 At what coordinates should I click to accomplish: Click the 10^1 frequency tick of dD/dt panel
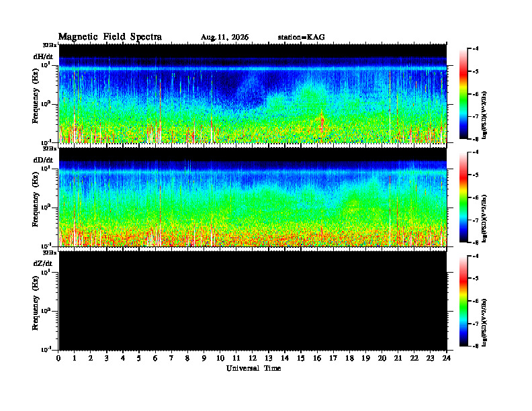tap(46, 168)
